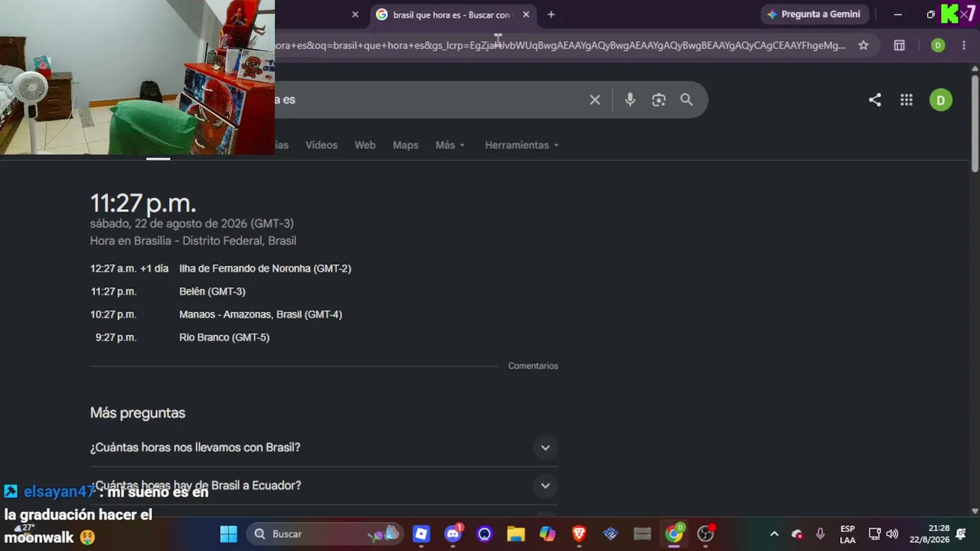Screen dimensions: 980x551
Task: Open the Herramientas dropdown
Action: [x=522, y=145]
